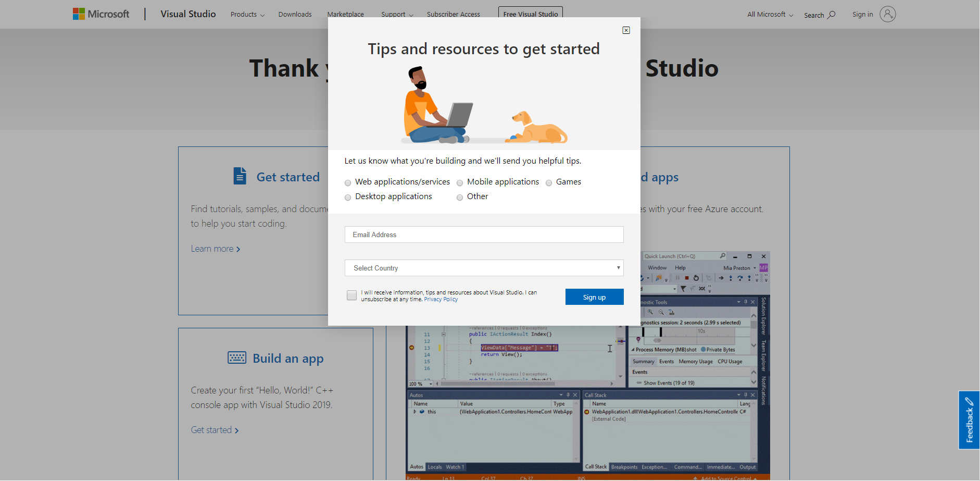Switch to the Watch 1 tab
The image size is (980, 481).
pos(455,467)
